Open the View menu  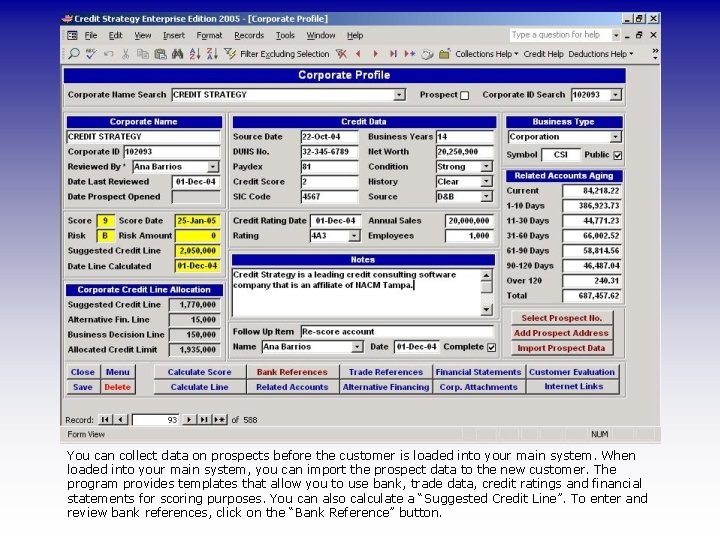(x=143, y=35)
